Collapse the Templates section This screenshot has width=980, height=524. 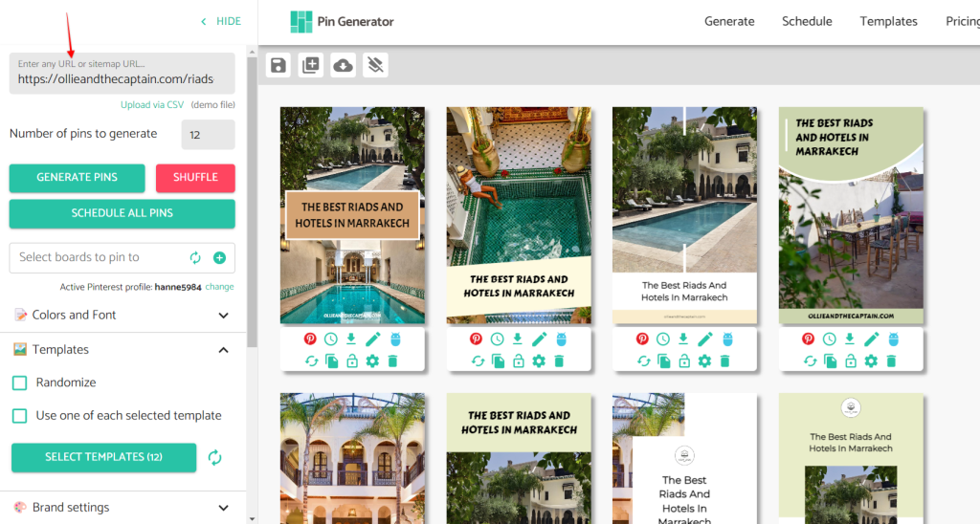[223, 350]
